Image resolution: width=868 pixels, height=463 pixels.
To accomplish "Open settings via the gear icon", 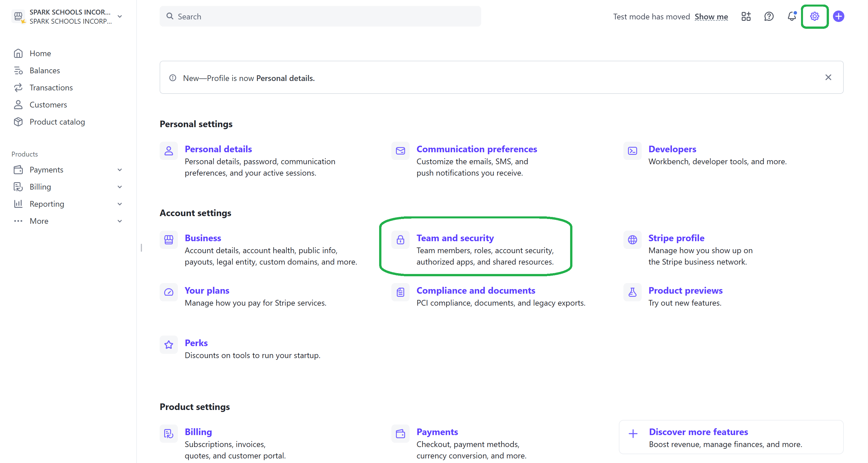I will [814, 16].
